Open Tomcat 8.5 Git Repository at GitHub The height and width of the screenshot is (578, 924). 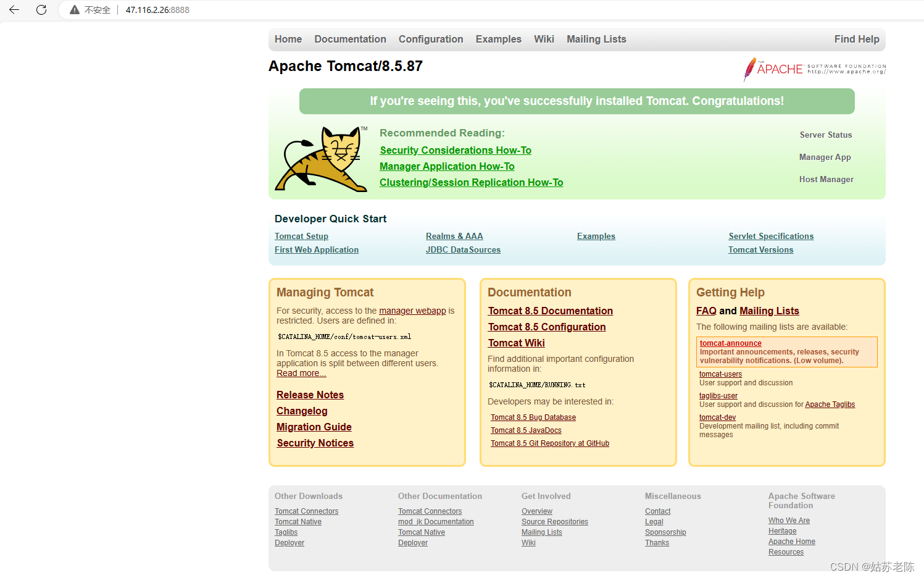click(550, 443)
